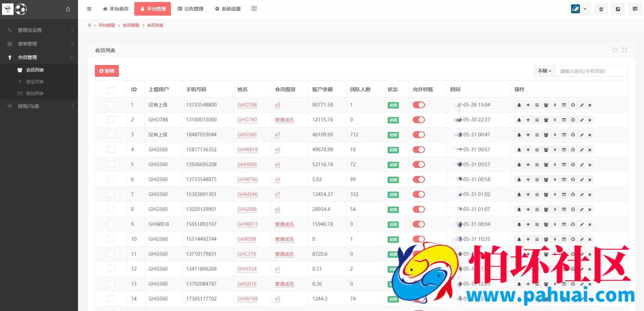Screen dimensions: 644x311
Task: Click the pencil edit icon in GHG088 row
Action: point(582,210)
